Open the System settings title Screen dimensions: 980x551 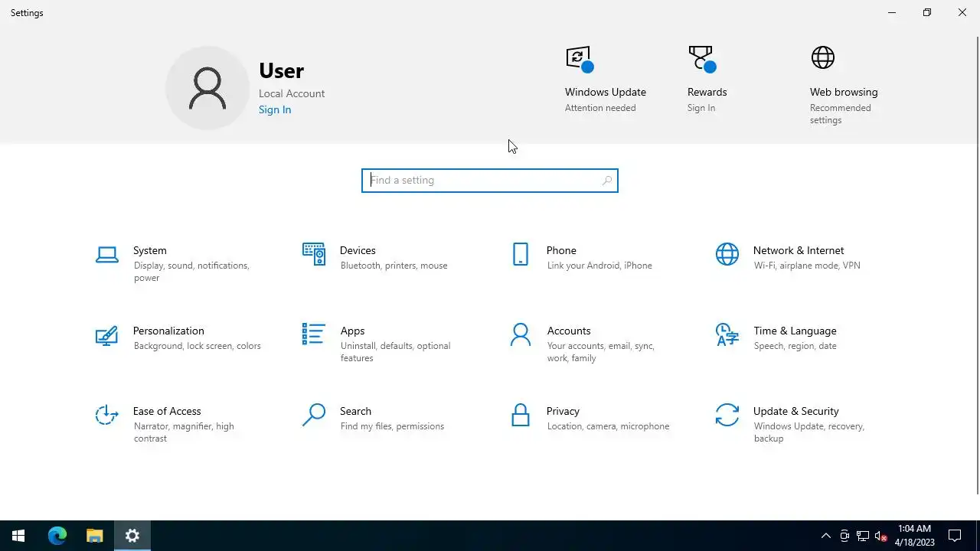click(150, 250)
